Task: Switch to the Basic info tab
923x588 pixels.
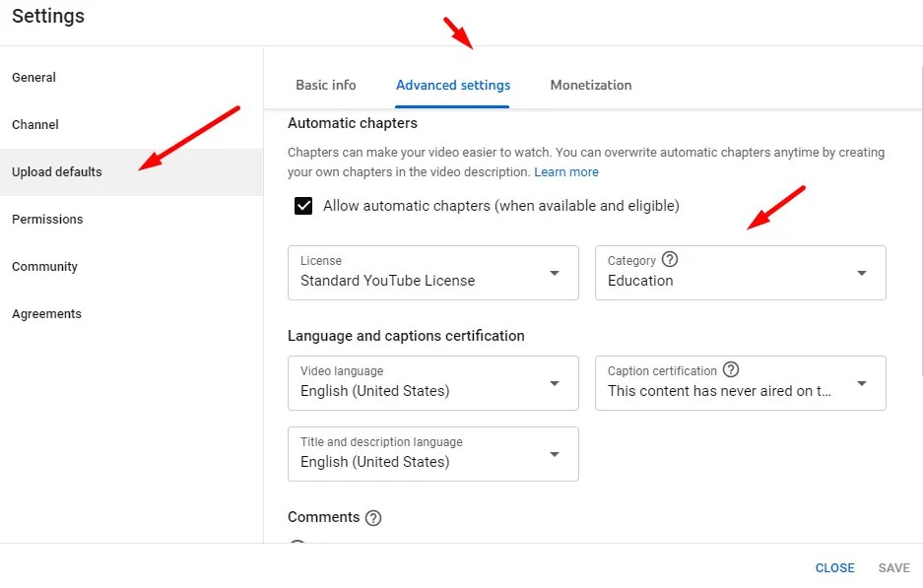Action: pyautogui.click(x=326, y=85)
